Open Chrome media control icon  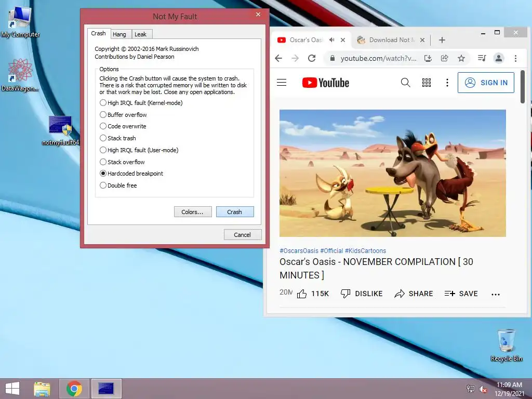click(x=482, y=58)
